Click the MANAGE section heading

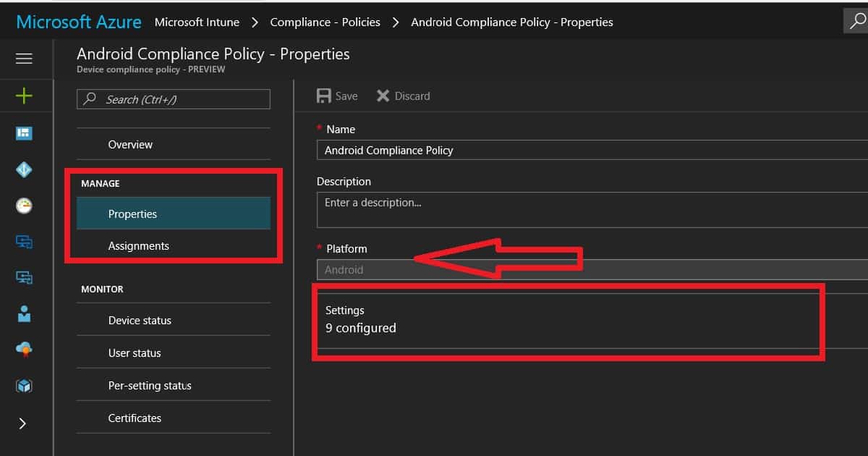(101, 183)
